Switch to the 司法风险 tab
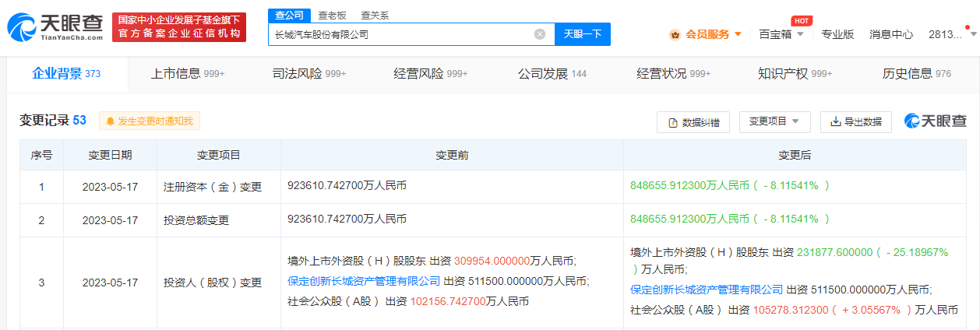The image size is (980, 330). pos(308,74)
